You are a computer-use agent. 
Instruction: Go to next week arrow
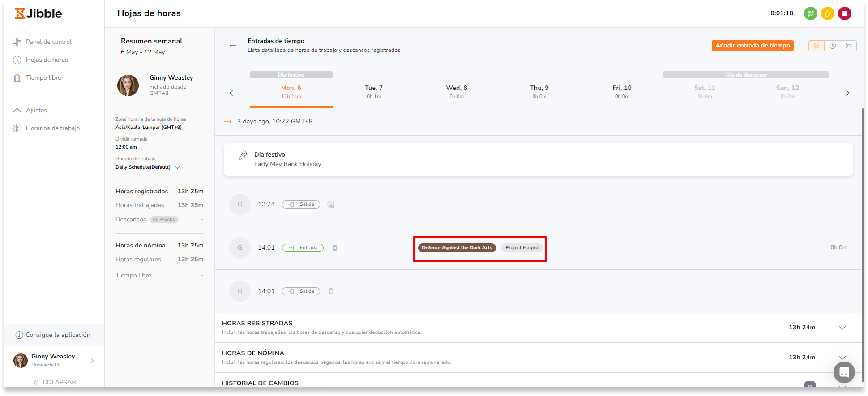point(847,93)
